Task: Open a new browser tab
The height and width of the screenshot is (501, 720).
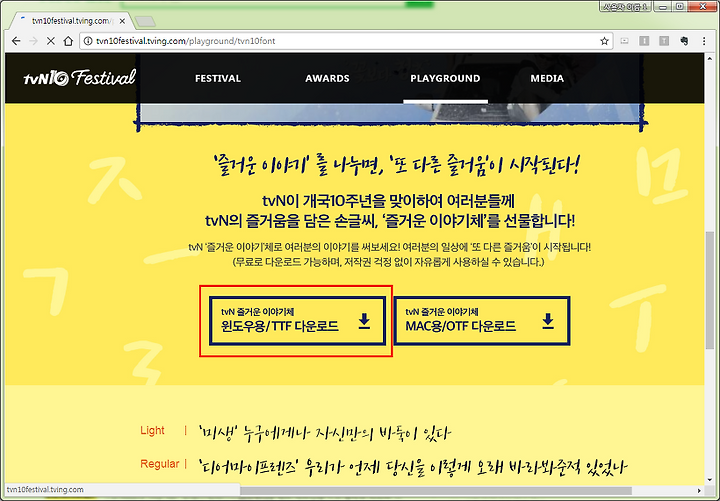Action: (146, 21)
